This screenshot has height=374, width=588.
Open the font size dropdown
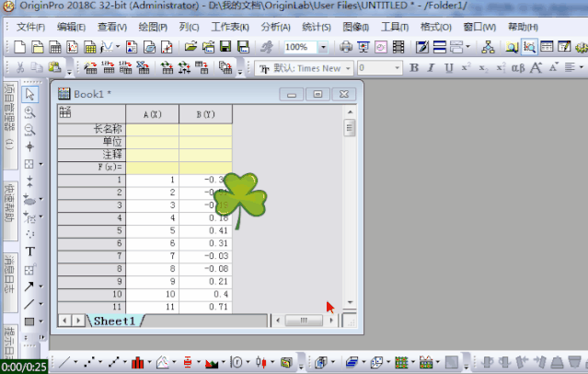397,68
